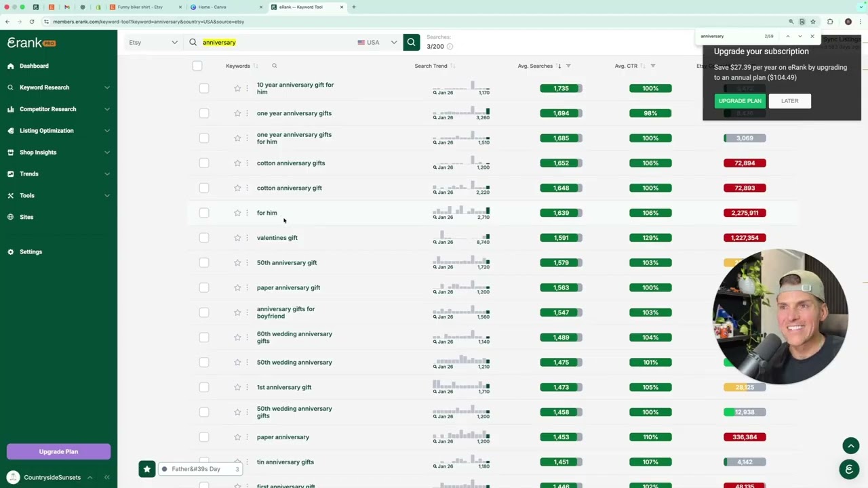Expand the Tools menu
The height and width of the screenshot is (488, 868).
[58, 196]
